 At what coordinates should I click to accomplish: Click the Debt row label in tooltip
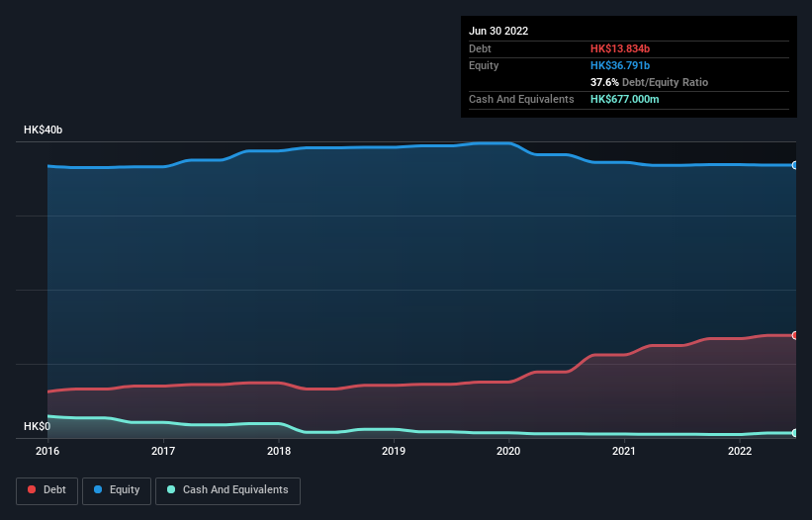click(x=480, y=48)
